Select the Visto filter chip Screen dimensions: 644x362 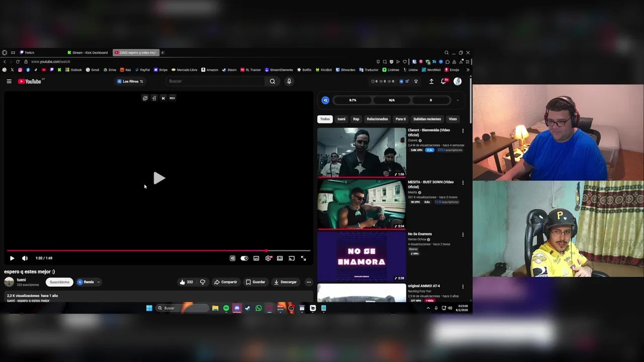point(453,119)
